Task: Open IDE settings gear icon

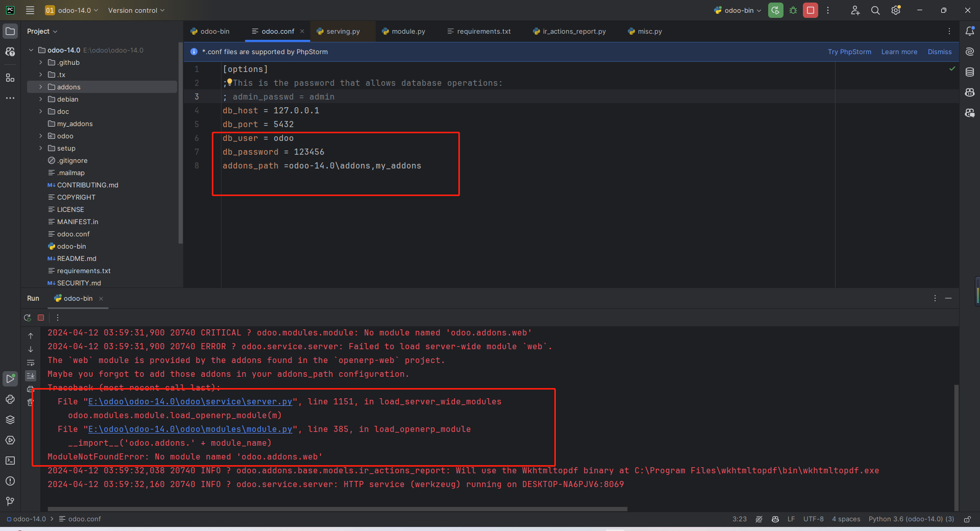Action: (896, 10)
